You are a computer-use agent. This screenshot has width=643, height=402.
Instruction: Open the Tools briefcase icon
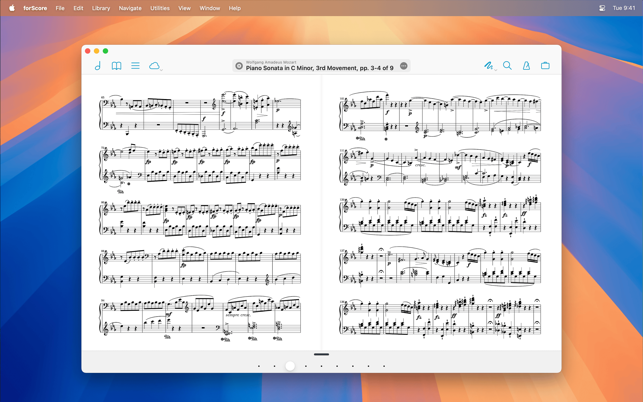[545, 66]
